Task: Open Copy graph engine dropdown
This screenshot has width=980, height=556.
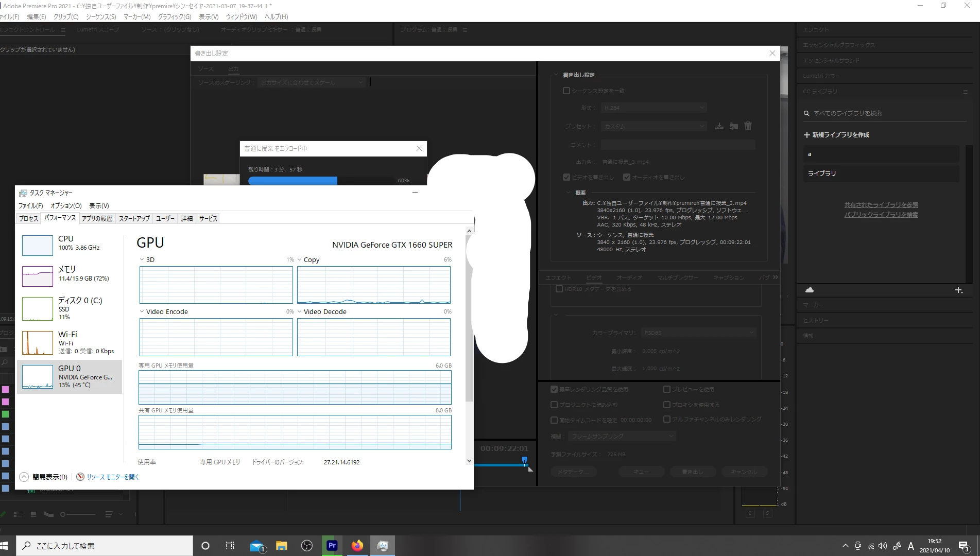Action: click(x=300, y=259)
